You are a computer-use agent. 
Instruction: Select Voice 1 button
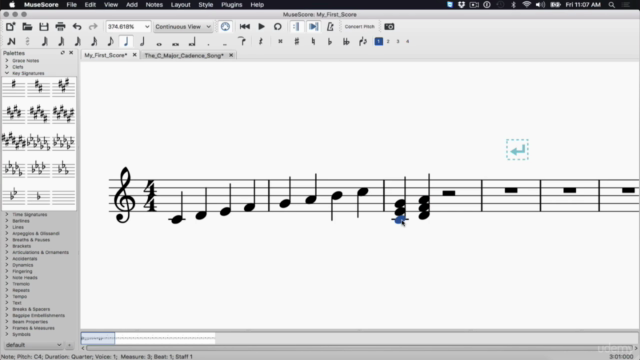[379, 41]
